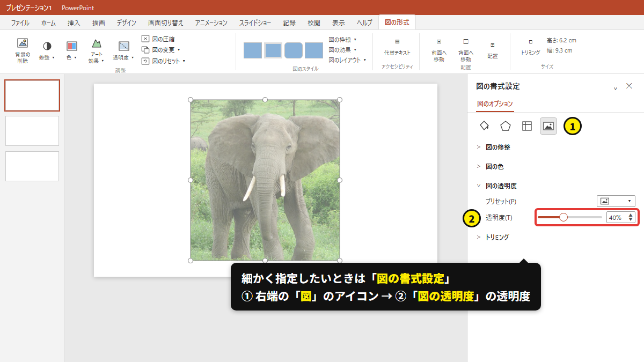Open the 図の枠線 dropdown

tap(342, 39)
